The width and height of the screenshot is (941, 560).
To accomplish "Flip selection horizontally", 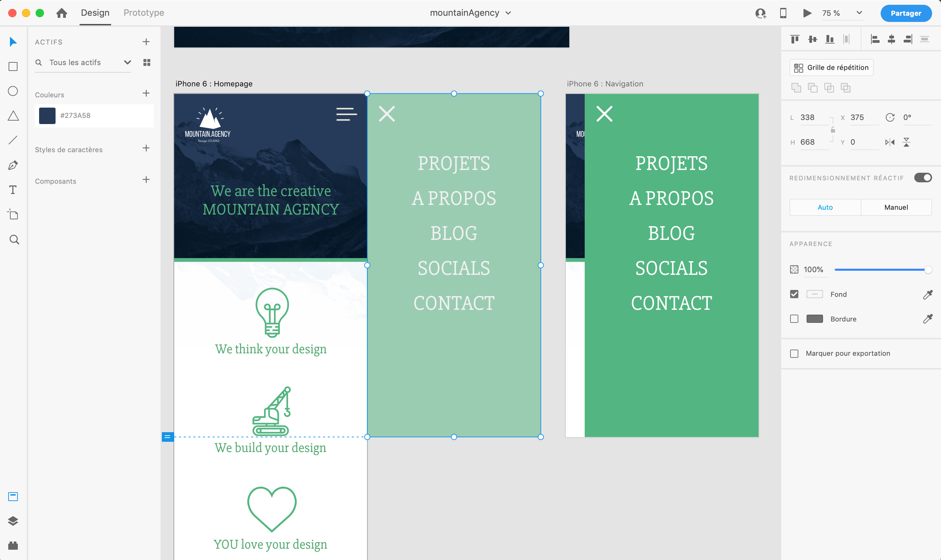I will tap(890, 142).
